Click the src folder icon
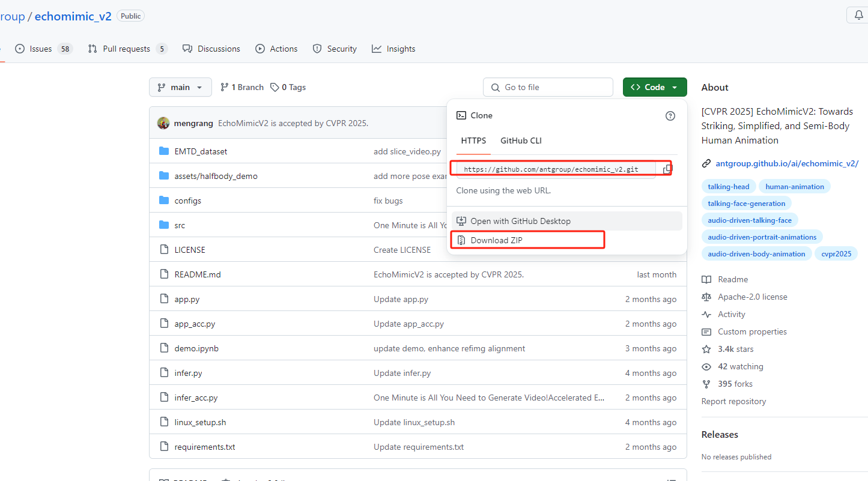This screenshot has width=868, height=481. (x=164, y=225)
